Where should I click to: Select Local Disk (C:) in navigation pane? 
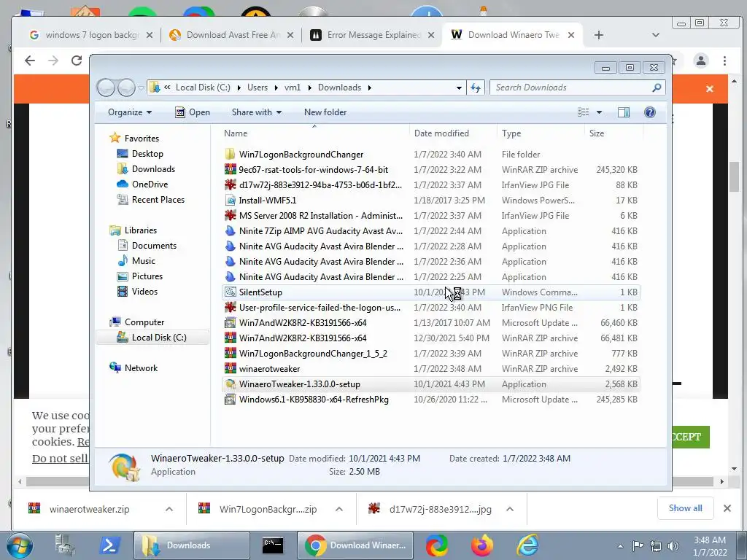point(152,338)
